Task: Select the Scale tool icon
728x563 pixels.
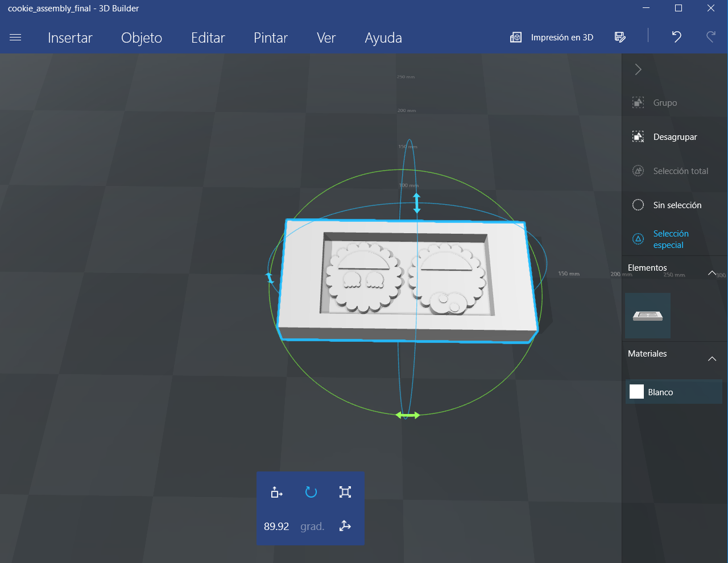Action: (x=345, y=492)
